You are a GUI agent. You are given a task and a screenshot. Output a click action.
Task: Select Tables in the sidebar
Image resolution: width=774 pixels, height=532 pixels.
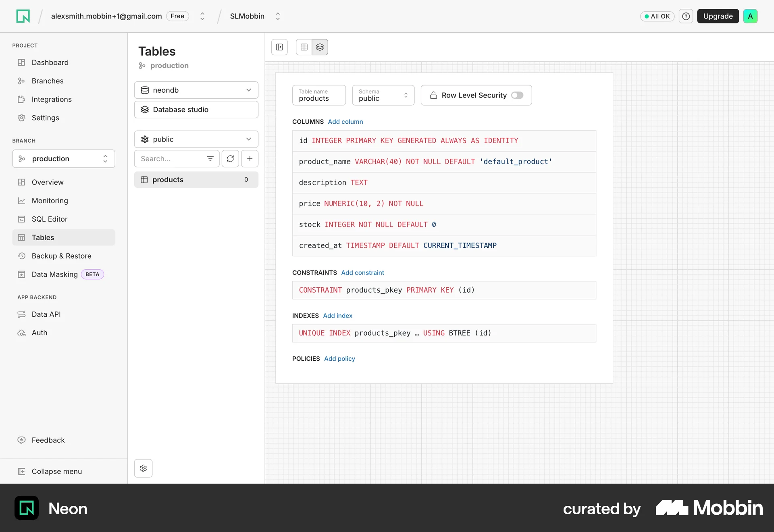(64, 238)
